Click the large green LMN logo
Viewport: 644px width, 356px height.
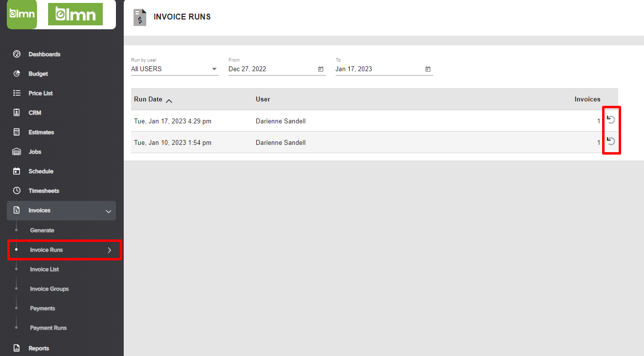pos(76,14)
